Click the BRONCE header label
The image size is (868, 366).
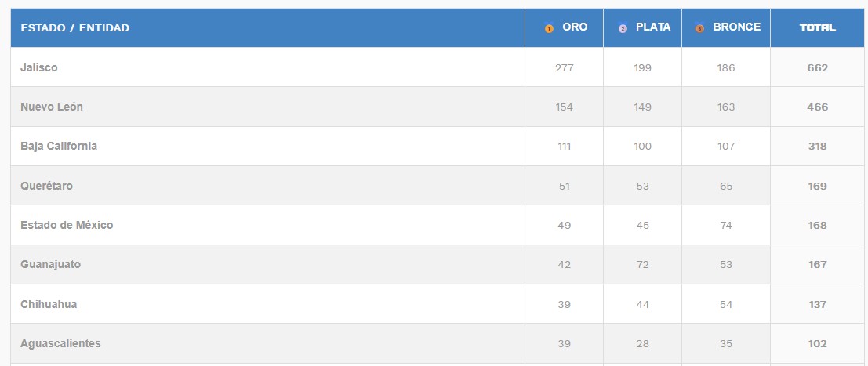736,27
